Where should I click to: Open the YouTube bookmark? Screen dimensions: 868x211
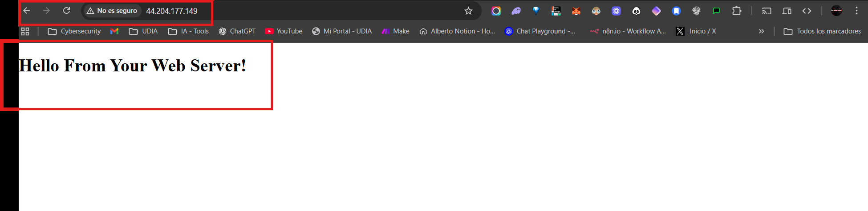[x=284, y=31]
